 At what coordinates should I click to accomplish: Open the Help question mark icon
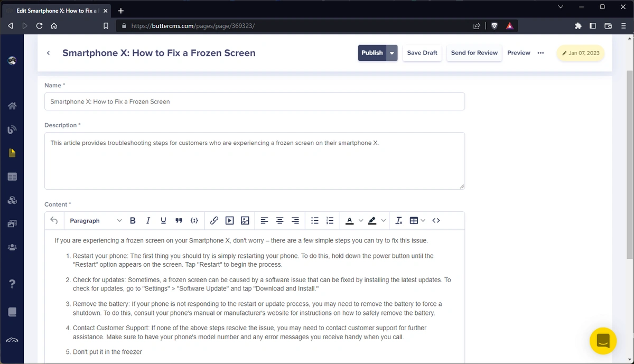[12, 284]
